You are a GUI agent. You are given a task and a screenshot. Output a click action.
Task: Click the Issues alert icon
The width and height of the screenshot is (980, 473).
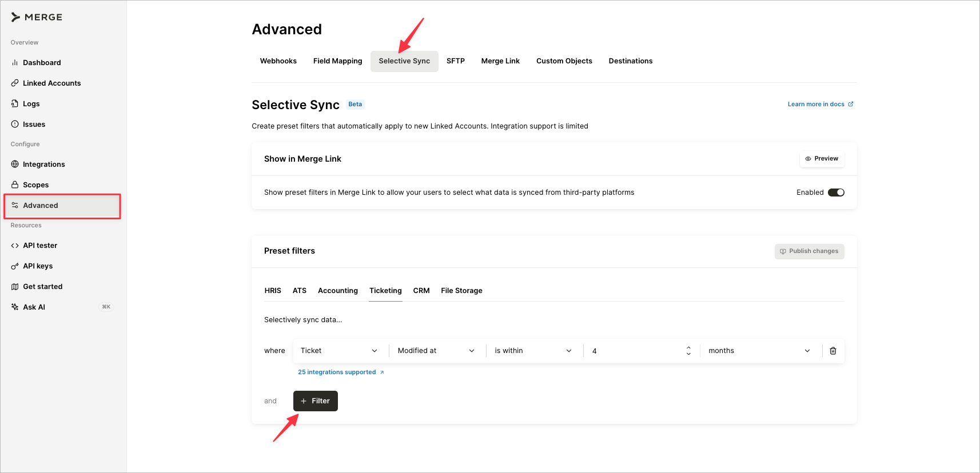15,125
